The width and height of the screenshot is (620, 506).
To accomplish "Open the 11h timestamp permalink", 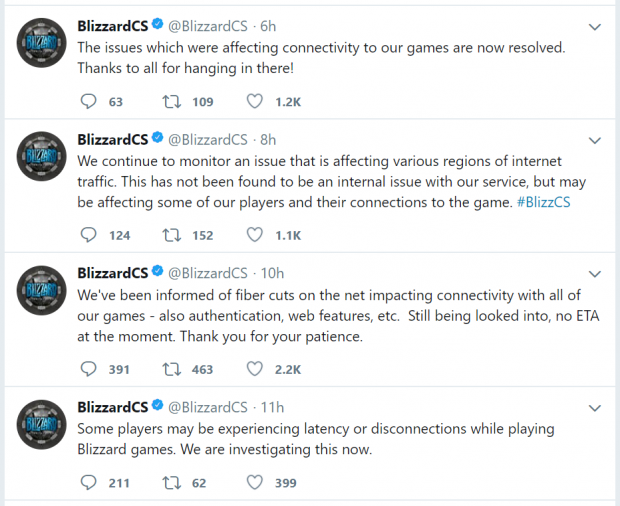I will pyautogui.click(x=272, y=407).
